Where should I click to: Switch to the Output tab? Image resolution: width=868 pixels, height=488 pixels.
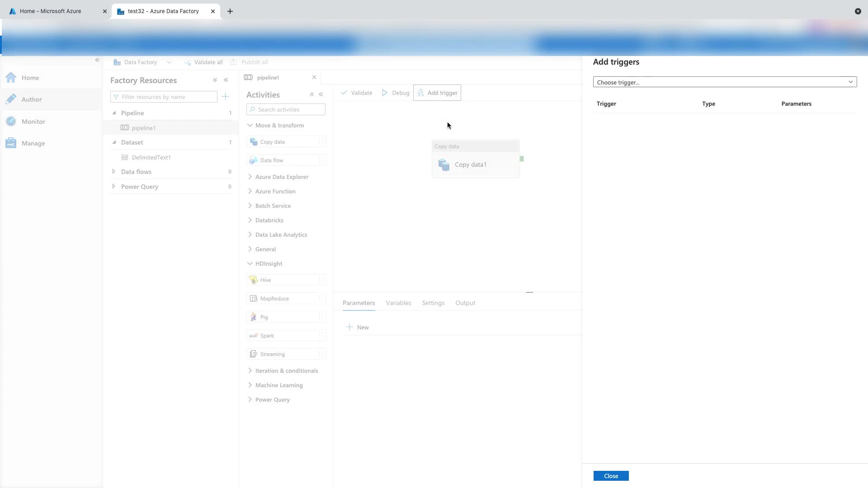(x=465, y=303)
